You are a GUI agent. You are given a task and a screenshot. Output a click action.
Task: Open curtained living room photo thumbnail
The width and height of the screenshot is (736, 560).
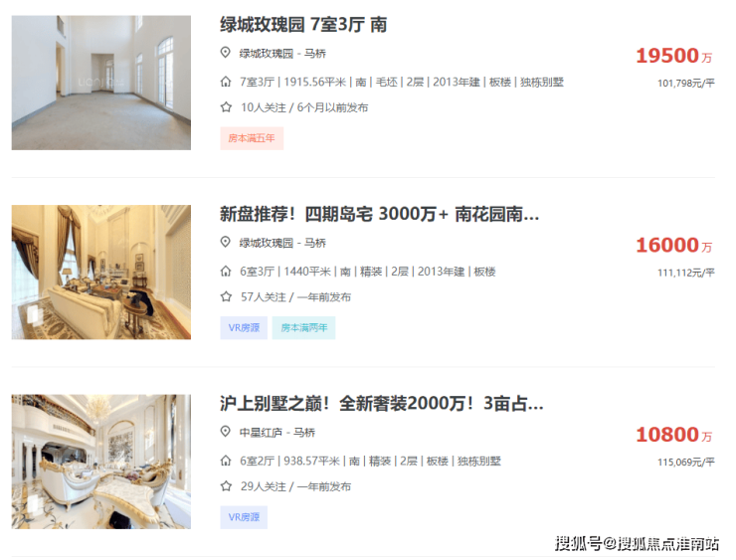point(101,273)
